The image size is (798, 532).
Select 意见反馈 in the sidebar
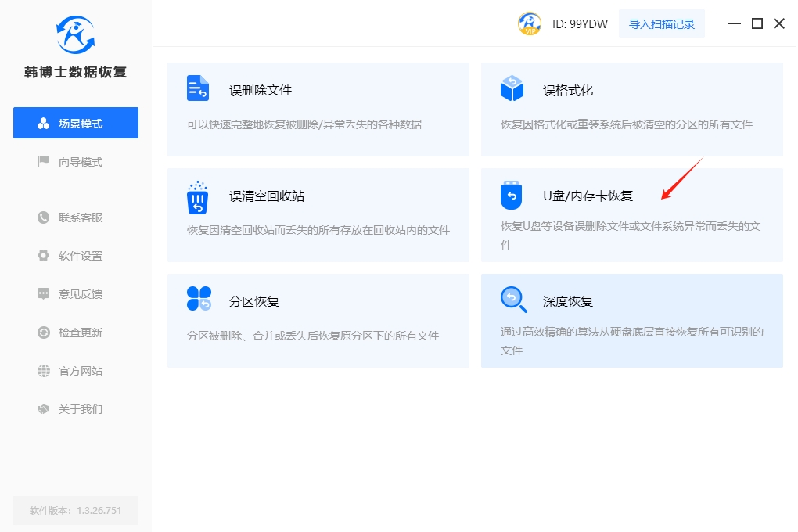click(x=76, y=294)
